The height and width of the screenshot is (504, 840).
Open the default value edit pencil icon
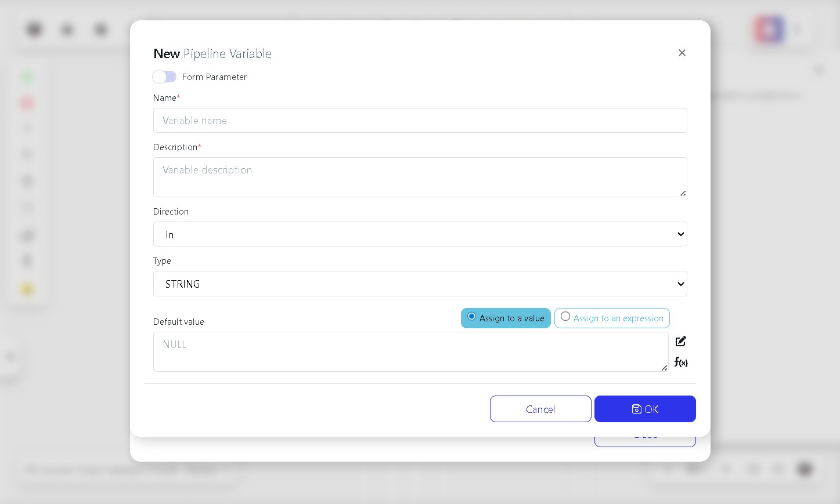(681, 341)
